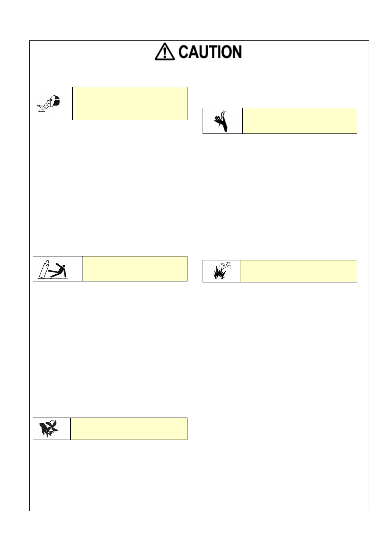Click empty section below welding helmet warning

[110, 187]
